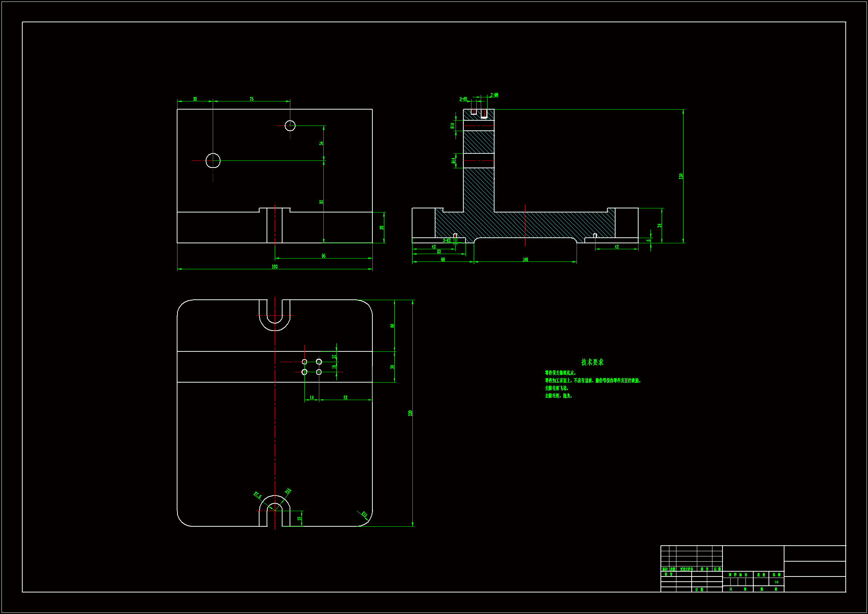Click the large circle in front view
The width and height of the screenshot is (868, 614).
coord(213,160)
